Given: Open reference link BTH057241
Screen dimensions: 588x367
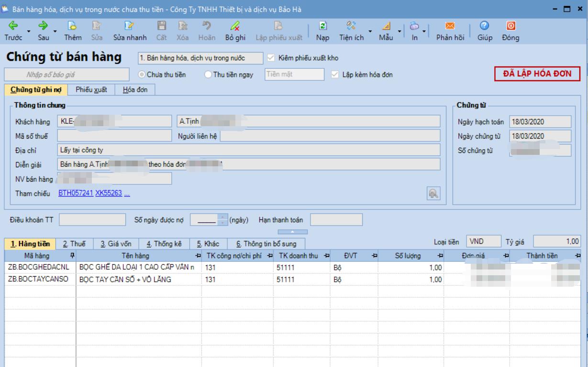Looking at the screenshot, I should pyautogui.click(x=76, y=193).
